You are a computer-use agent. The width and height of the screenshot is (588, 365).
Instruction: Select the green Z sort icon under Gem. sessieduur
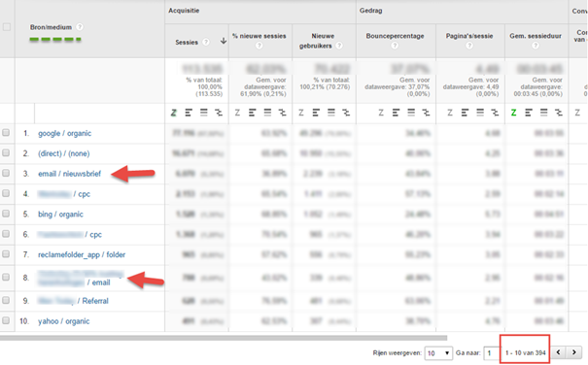coord(513,113)
